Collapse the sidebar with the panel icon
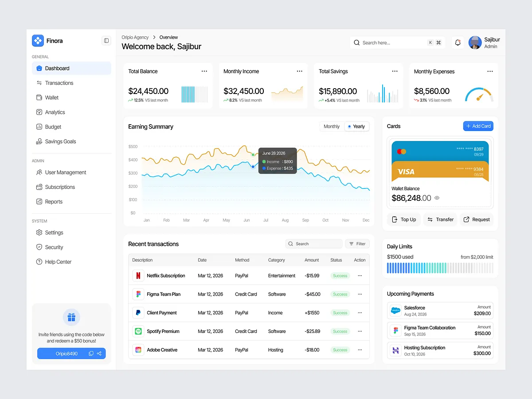This screenshot has height=399, width=532. coord(106,41)
